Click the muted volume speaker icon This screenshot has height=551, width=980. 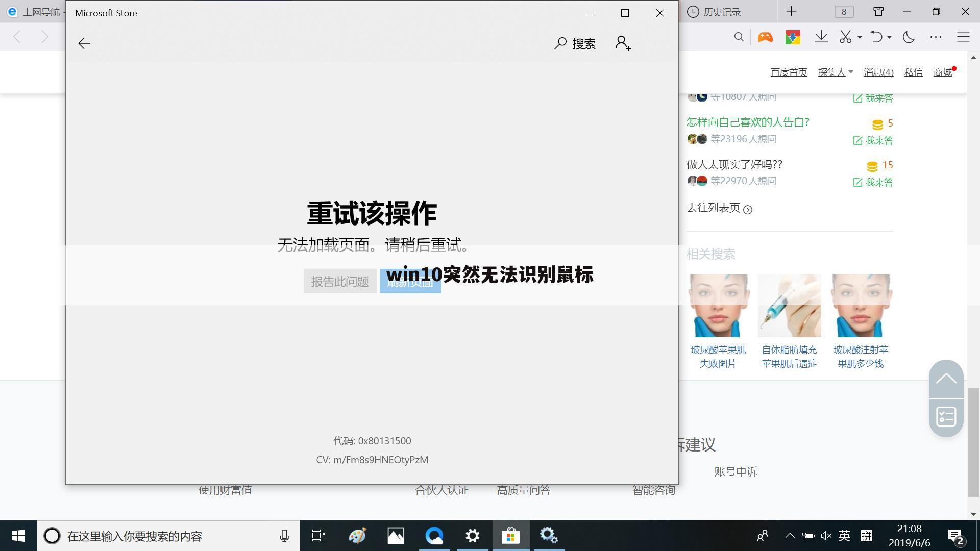tap(826, 536)
